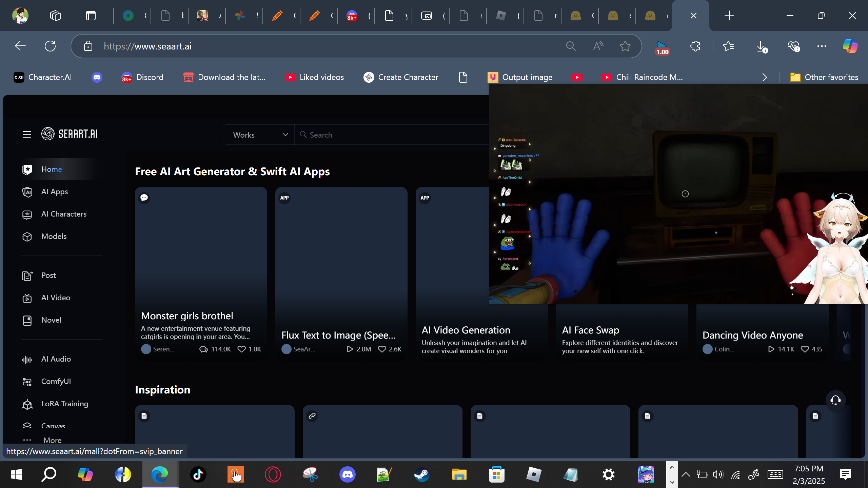Open Discord from the taskbar

pyautogui.click(x=348, y=474)
